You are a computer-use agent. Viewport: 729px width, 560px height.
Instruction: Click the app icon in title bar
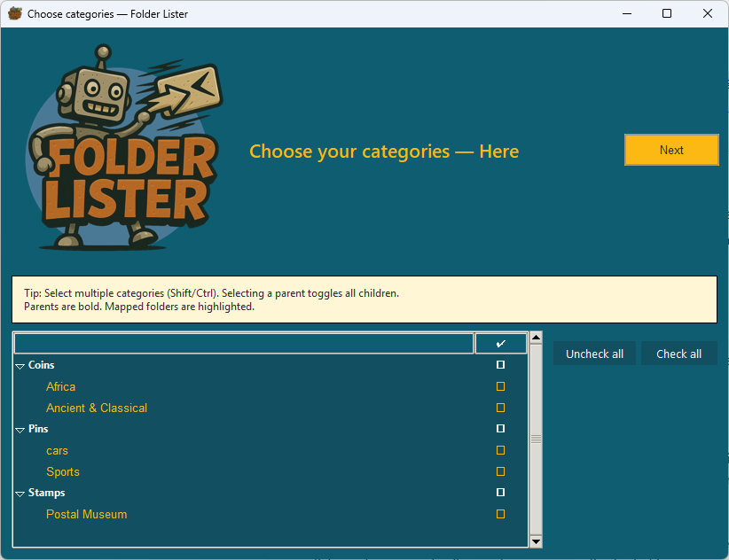pyautogui.click(x=14, y=13)
